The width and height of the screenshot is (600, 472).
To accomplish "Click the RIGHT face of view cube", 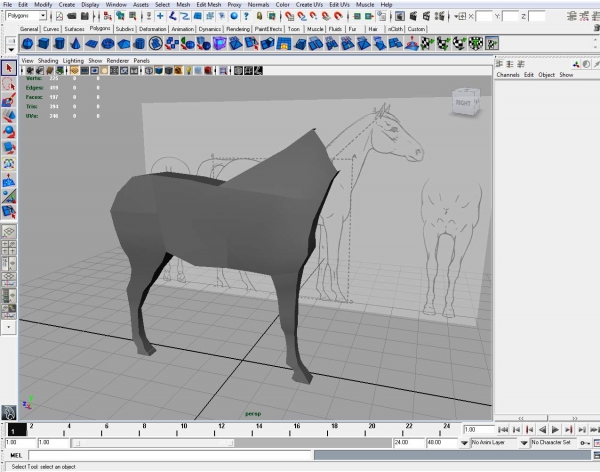I will point(463,103).
